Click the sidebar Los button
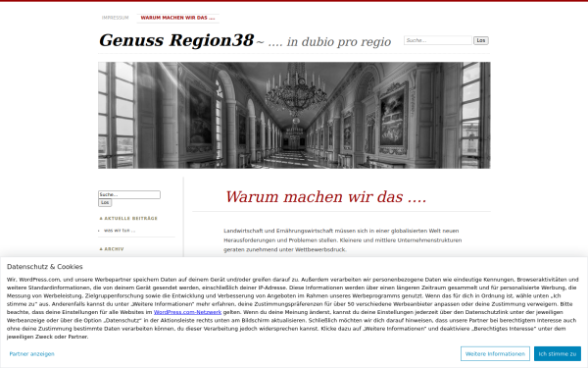 point(105,203)
